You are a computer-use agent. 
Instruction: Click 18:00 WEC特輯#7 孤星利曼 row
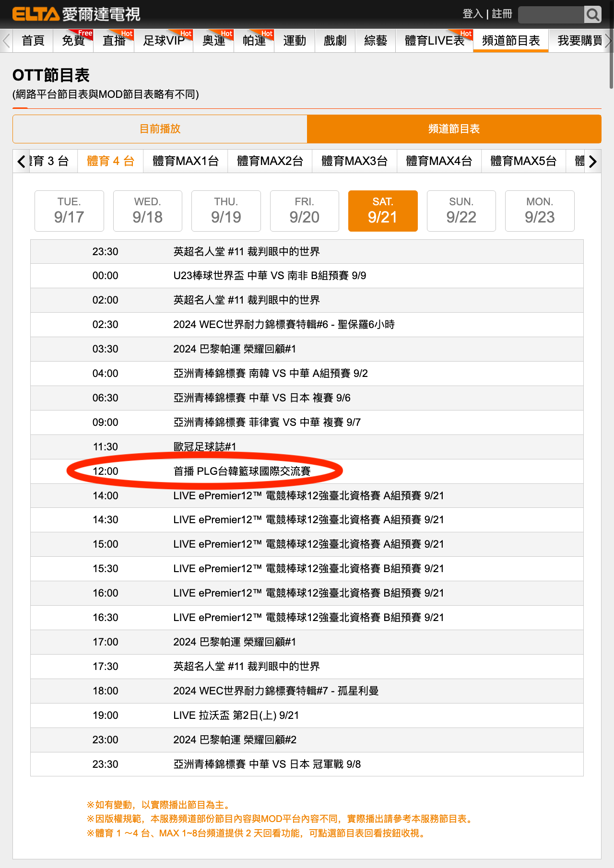(307, 691)
